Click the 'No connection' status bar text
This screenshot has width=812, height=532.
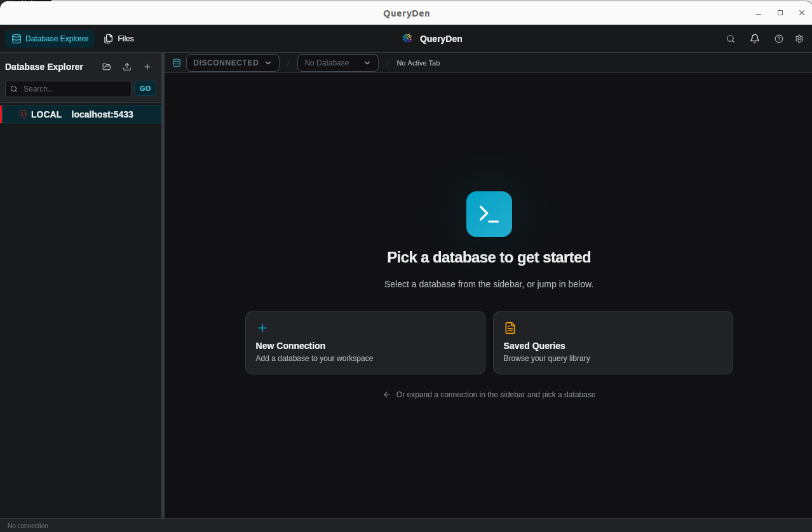click(x=28, y=526)
